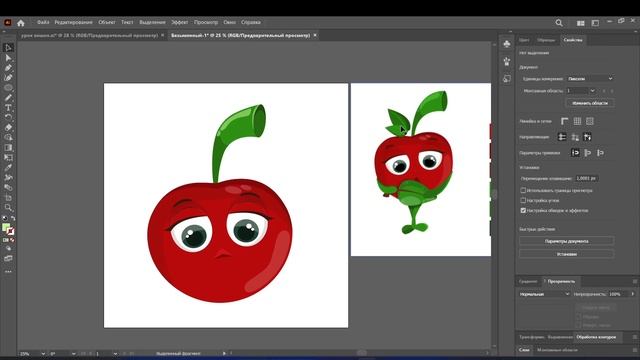640x360 pixels.
Task: Open the blending mode dropdown Нормальная
Action: point(544,294)
